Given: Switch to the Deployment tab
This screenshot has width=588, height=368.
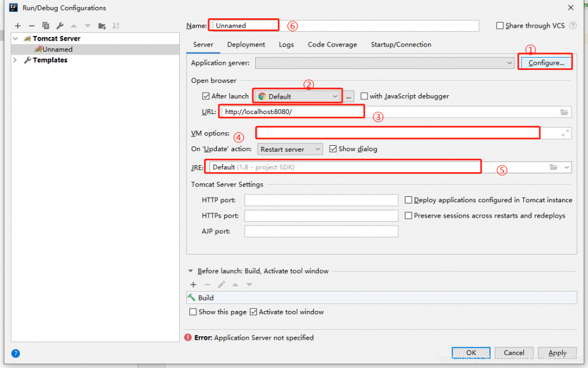Looking at the screenshot, I should click(246, 45).
